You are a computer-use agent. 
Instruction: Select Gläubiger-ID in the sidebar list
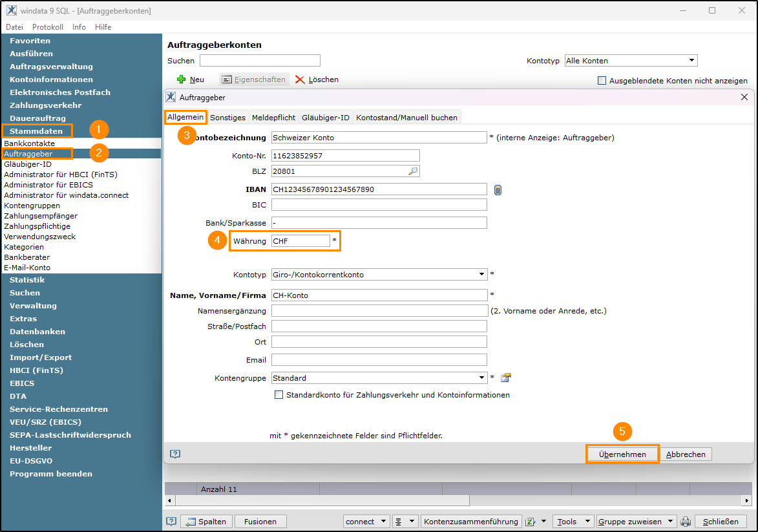click(x=28, y=164)
